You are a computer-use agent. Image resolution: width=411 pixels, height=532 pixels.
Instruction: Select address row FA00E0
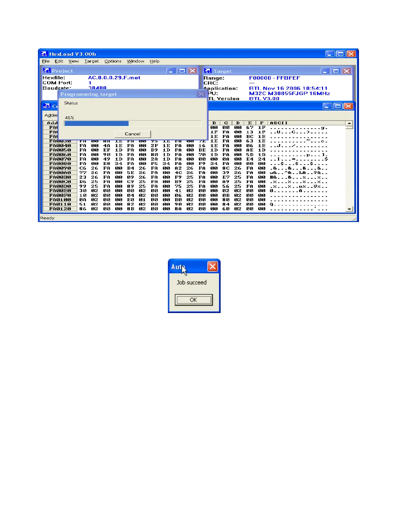pos(60,191)
